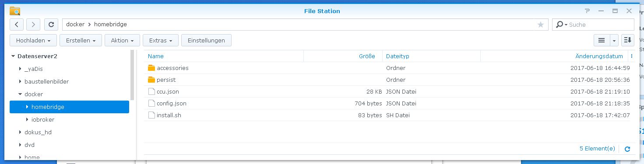The height and width of the screenshot is (164, 644).
Task: Select the config.json file row
Action: tap(389, 104)
